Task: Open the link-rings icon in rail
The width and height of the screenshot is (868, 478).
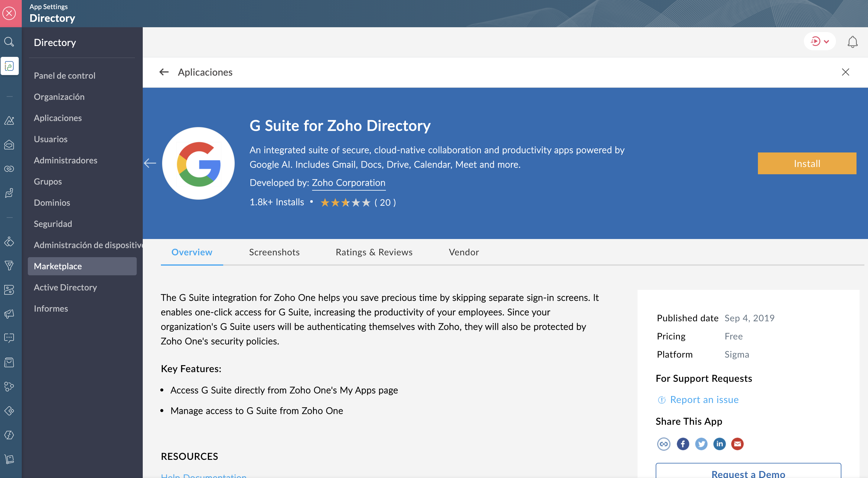Action: [x=9, y=169]
